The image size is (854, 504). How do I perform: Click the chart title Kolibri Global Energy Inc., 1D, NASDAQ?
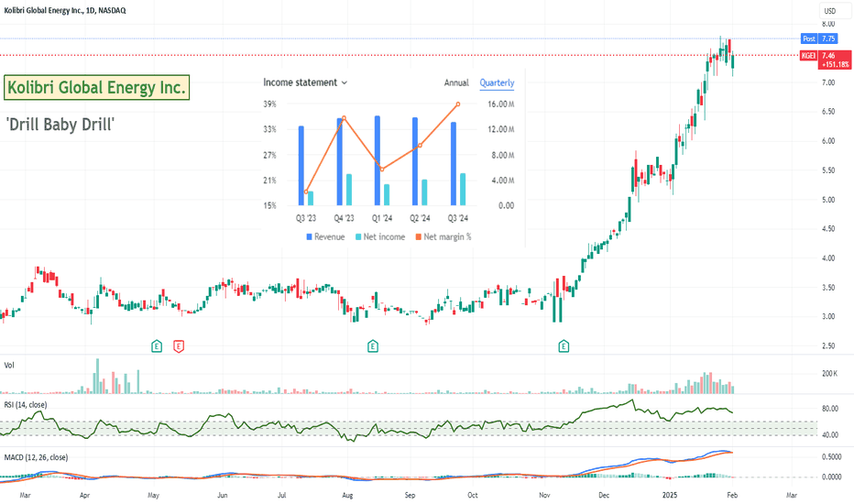(x=65, y=10)
